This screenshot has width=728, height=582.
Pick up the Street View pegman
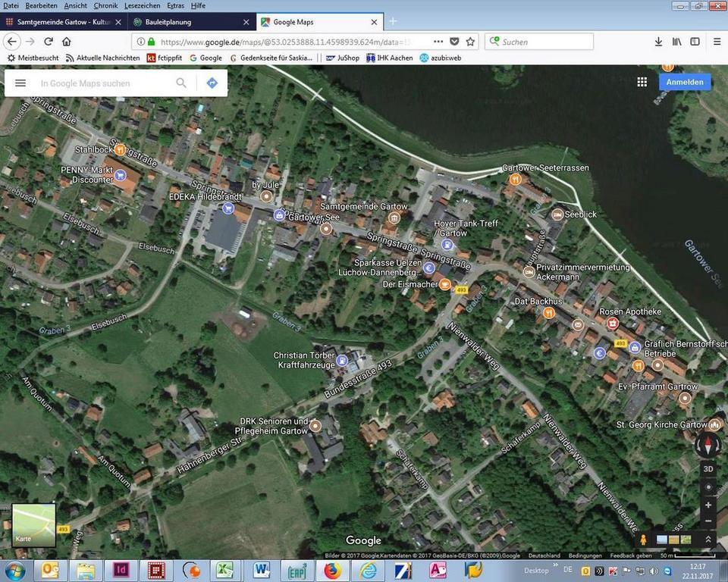[x=644, y=540]
